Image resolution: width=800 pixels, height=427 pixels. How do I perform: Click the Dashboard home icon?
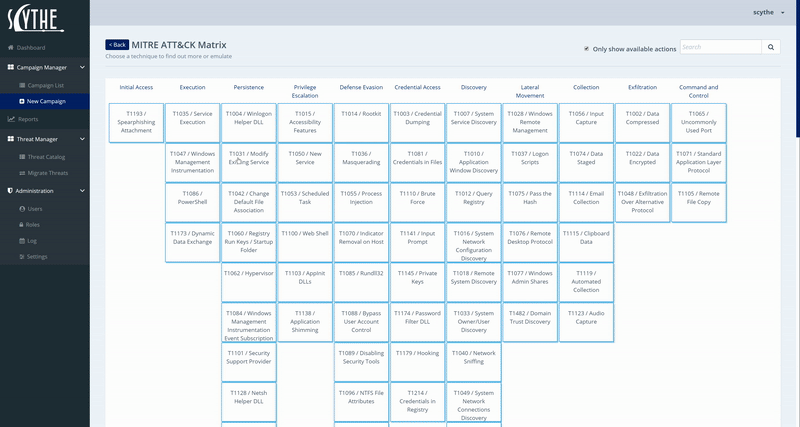pos(11,48)
